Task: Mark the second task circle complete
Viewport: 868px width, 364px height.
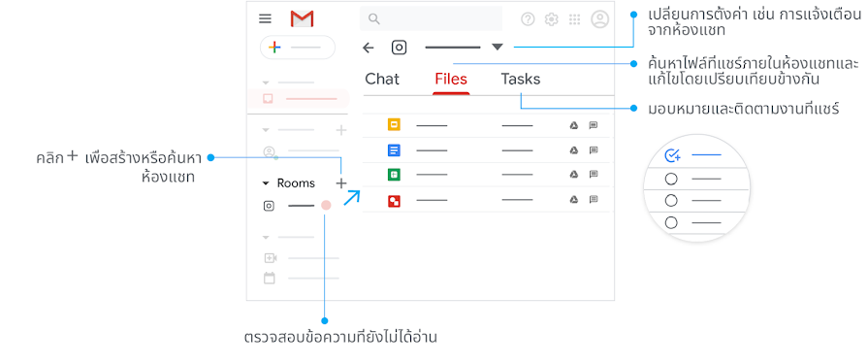Action: (x=671, y=201)
